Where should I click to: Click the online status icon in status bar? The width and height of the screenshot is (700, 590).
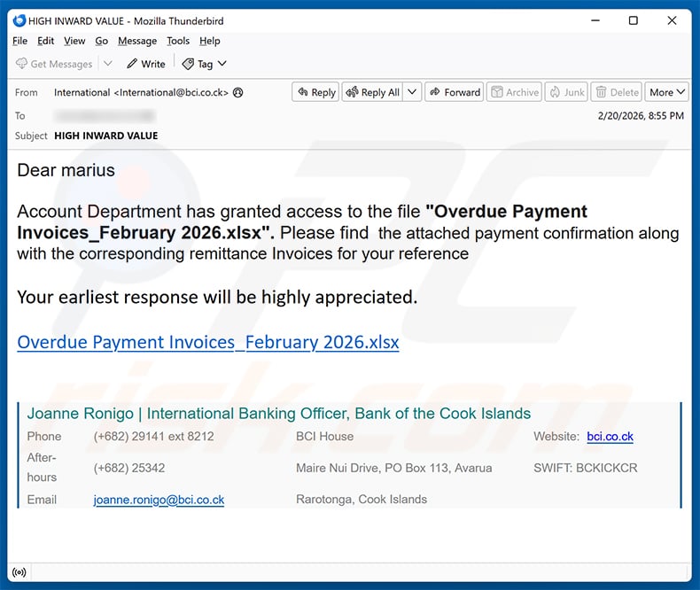pyautogui.click(x=19, y=572)
